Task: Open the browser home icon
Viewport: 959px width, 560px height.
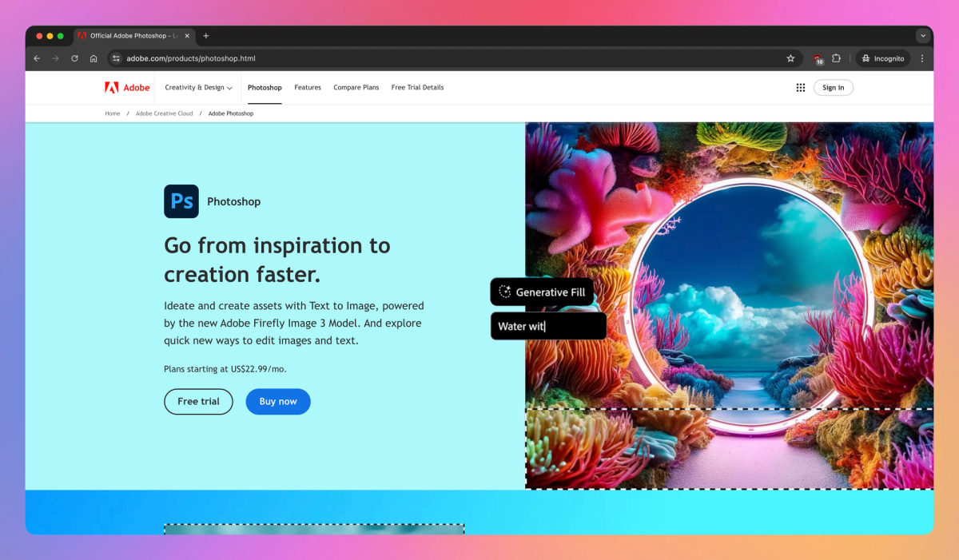Action: point(94,58)
